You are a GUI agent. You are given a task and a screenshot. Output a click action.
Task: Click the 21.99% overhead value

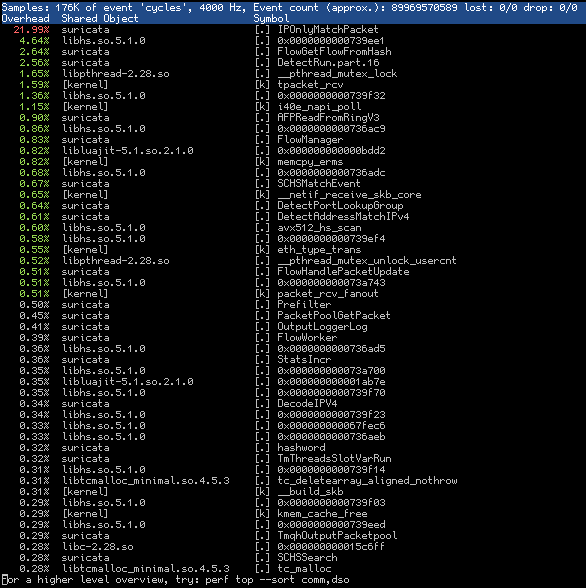tap(31, 30)
